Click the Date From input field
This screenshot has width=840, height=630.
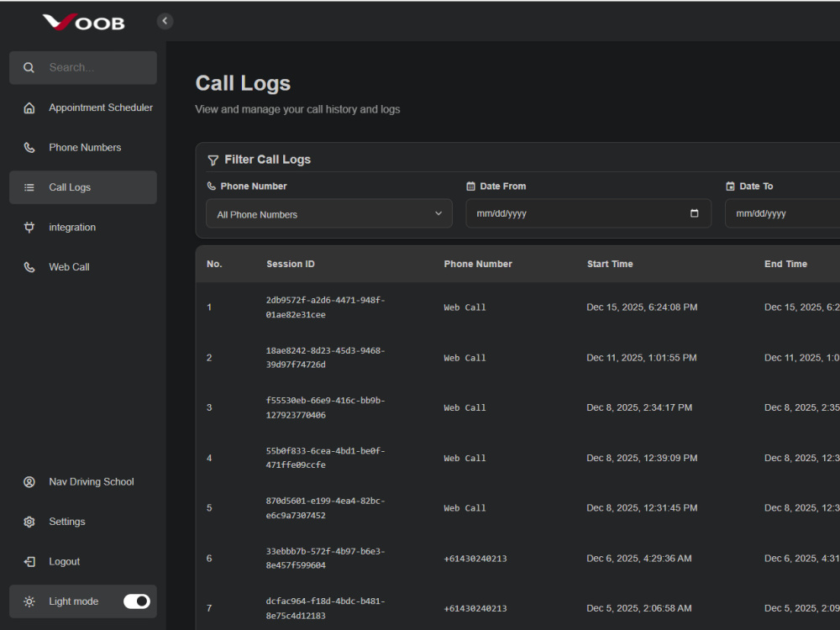pyautogui.click(x=588, y=213)
